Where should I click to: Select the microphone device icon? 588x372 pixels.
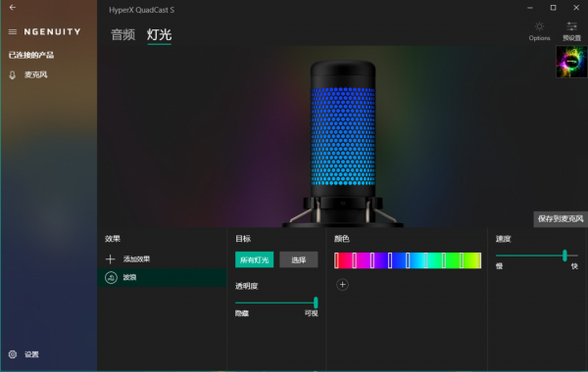click(13, 75)
